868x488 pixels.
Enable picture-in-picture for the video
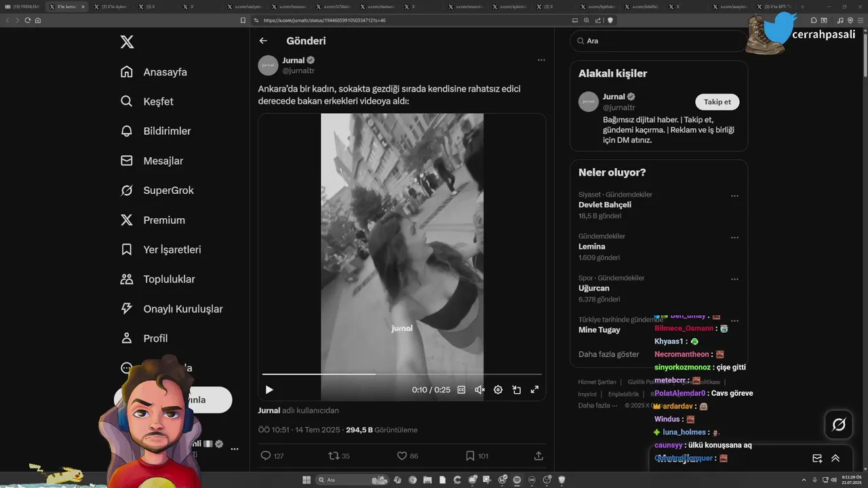(516, 390)
